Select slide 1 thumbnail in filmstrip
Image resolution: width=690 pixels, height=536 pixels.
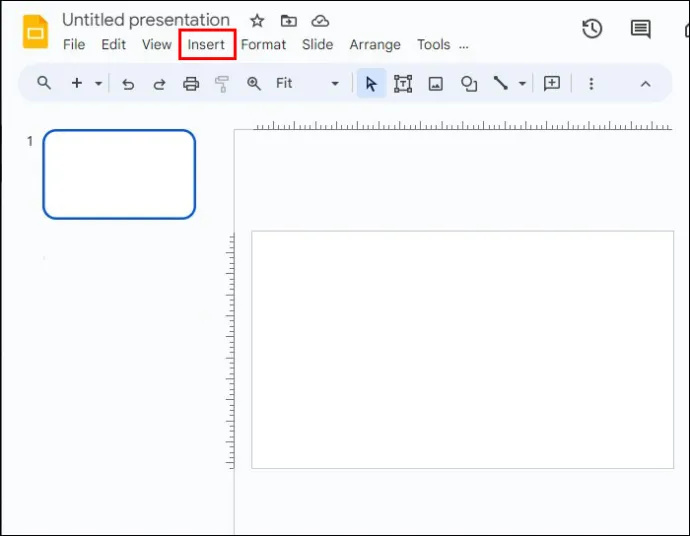click(x=119, y=174)
